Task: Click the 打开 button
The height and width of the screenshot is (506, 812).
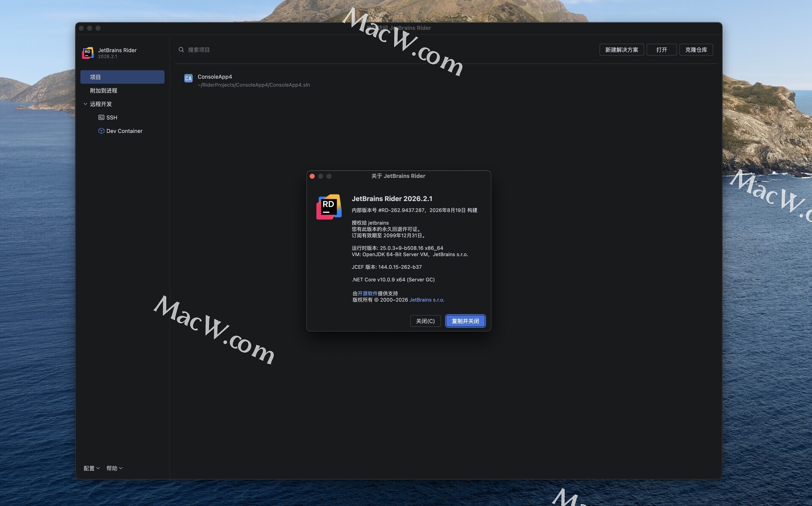Action: (661, 50)
